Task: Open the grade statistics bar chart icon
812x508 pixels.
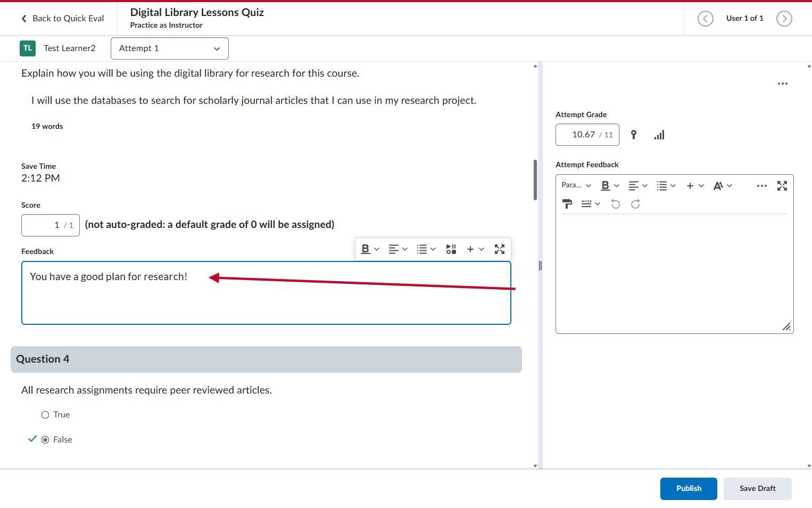Action: pos(659,135)
